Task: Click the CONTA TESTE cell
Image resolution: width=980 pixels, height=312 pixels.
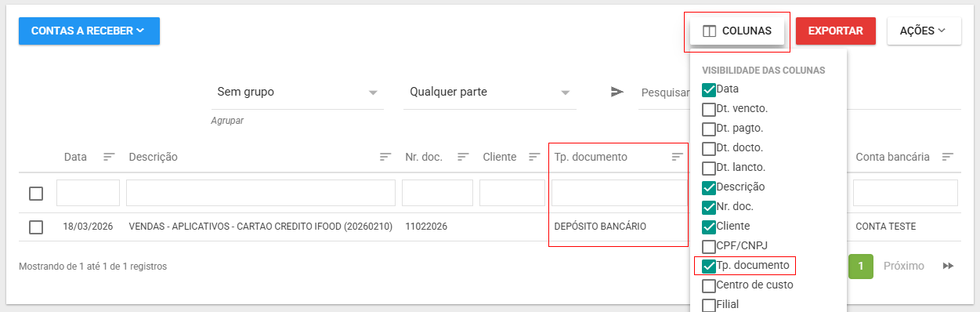Action: point(885,227)
